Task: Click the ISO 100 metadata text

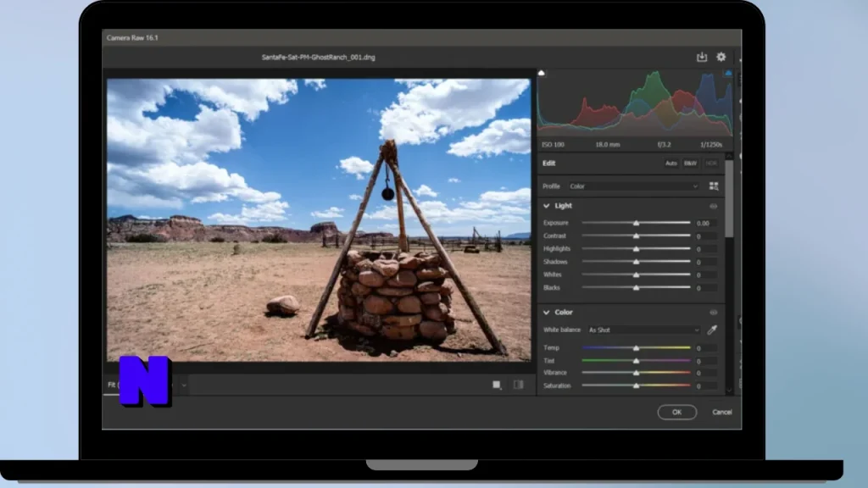Action: click(x=553, y=144)
